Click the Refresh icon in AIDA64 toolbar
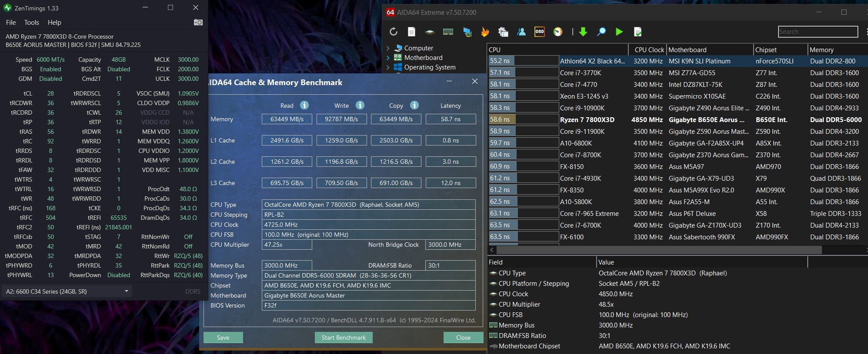Viewport: 868px width, 354px height. (394, 32)
